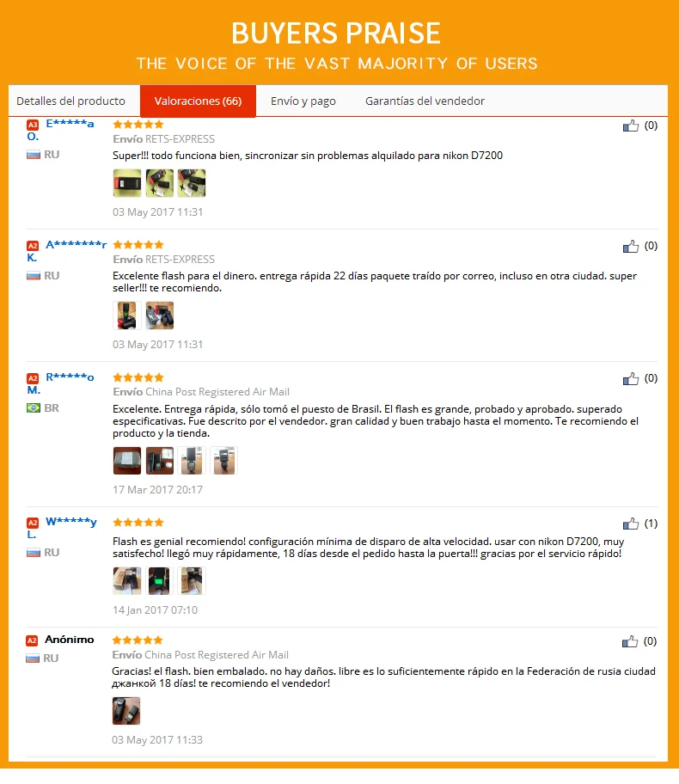The width and height of the screenshot is (679, 784).
Task: Click thumbs-up icon on R*****o M.'s review
Action: coord(631,378)
